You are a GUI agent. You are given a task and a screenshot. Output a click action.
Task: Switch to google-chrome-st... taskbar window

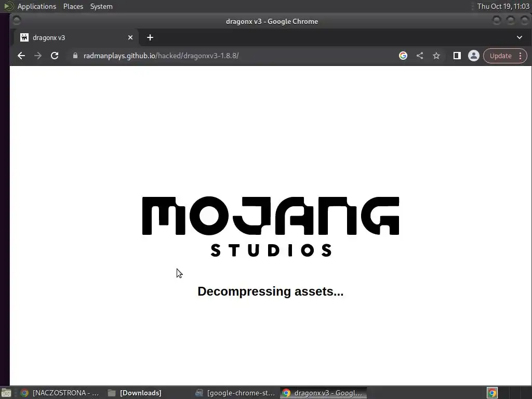click(236, 393)
